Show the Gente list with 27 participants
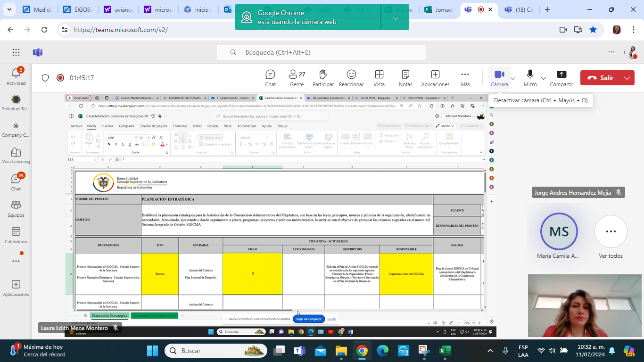 coord(297,78)
